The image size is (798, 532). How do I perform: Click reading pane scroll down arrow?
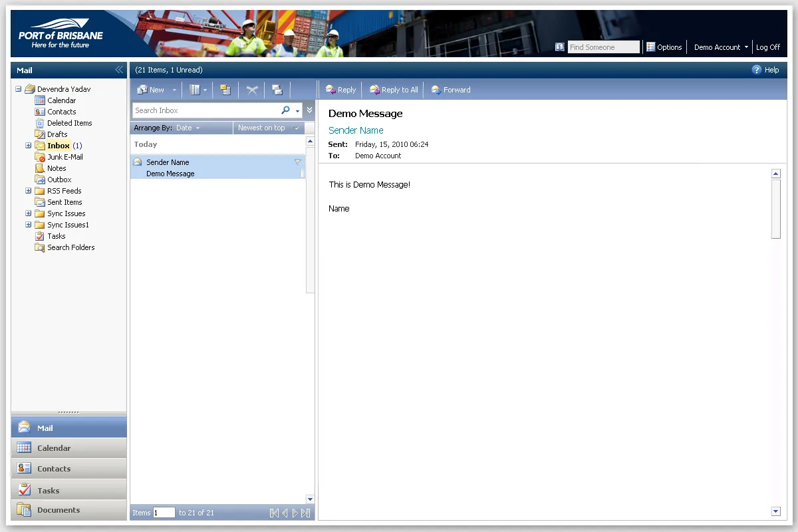point(775,511)
